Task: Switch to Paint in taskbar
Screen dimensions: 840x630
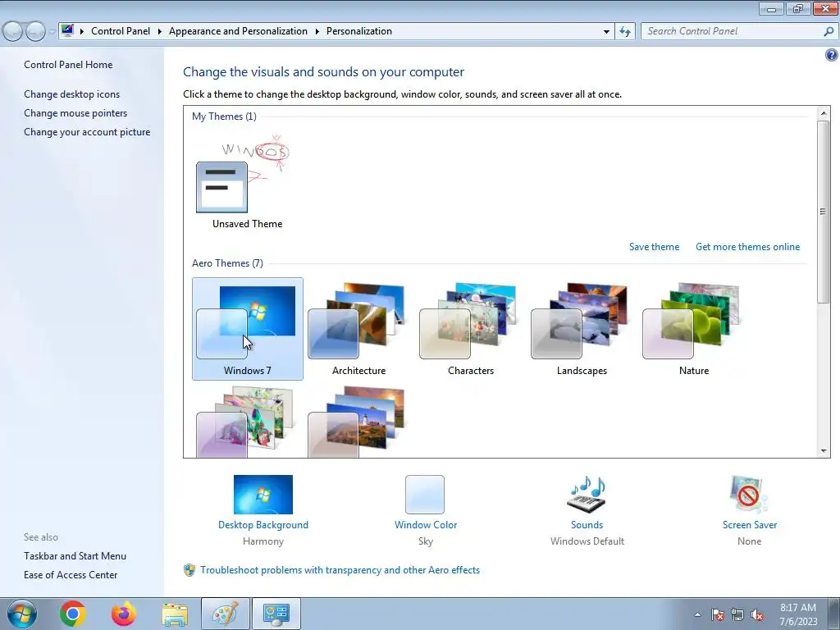Action: [x=226, y=614]
